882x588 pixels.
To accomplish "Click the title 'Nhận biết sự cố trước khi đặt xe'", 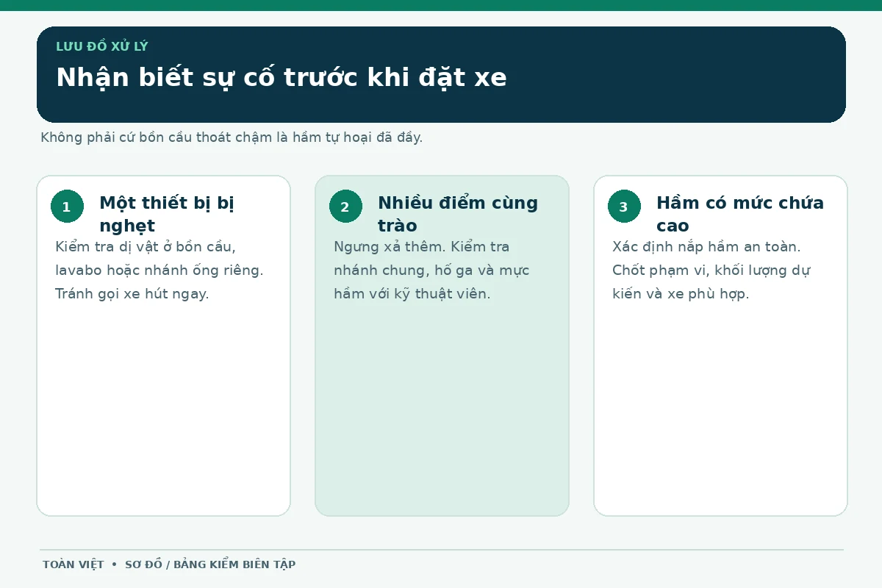I will point(282,78).
